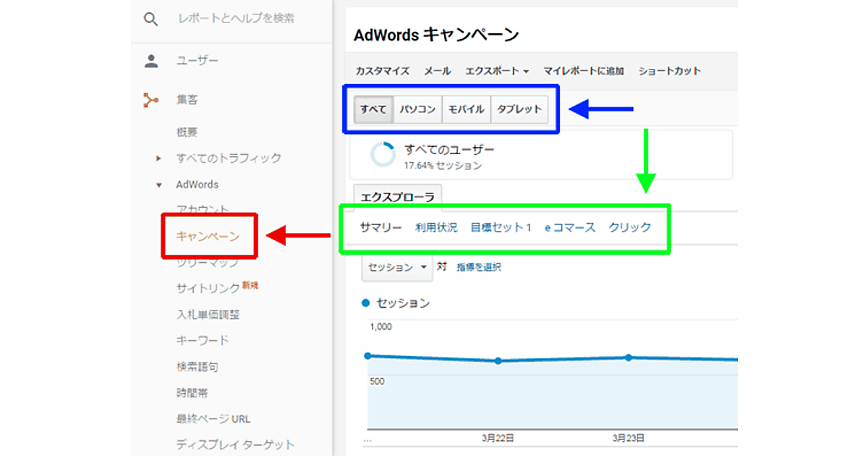
Task: Switch to the 目標セット 1 tab
Action: tap(501, 227)
